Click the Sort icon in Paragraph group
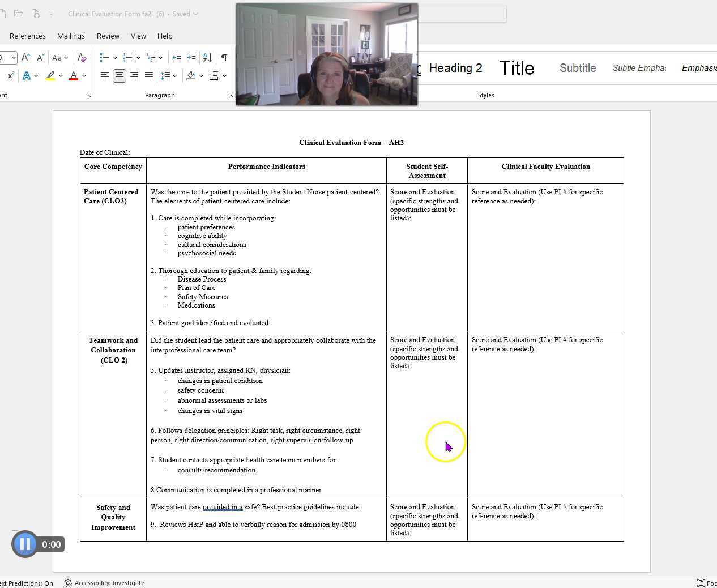717x588 pixels. point(207,57)
